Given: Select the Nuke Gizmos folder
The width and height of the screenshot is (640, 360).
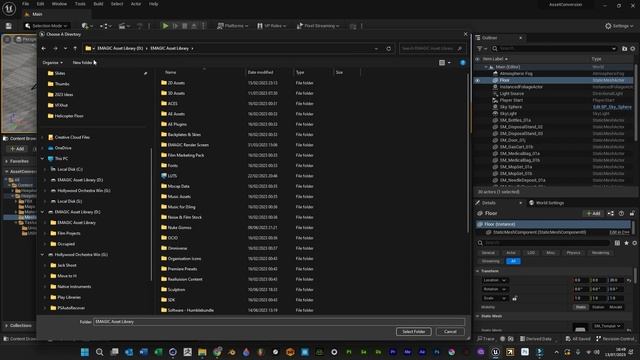Looking at the screenshot, I should coord(179,227).
